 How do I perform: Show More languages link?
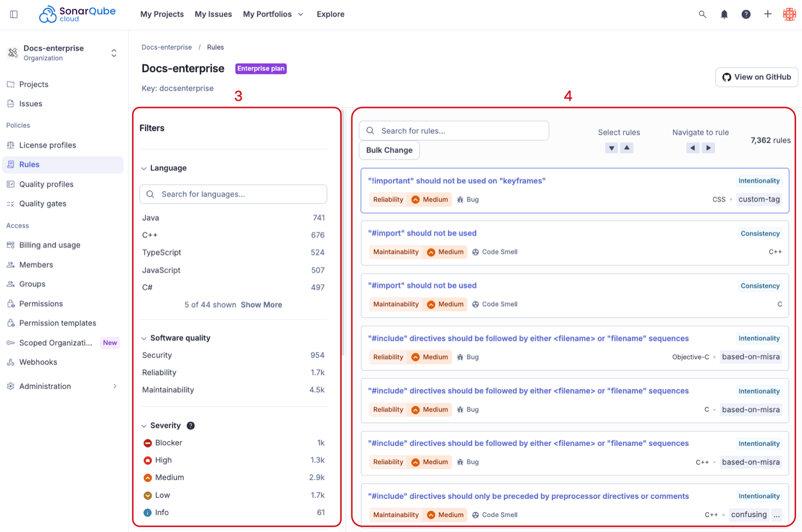click(x=261, y=305)
